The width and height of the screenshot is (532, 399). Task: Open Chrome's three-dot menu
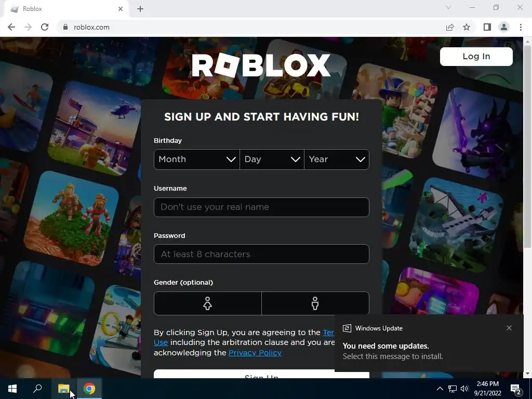(521, 27)
